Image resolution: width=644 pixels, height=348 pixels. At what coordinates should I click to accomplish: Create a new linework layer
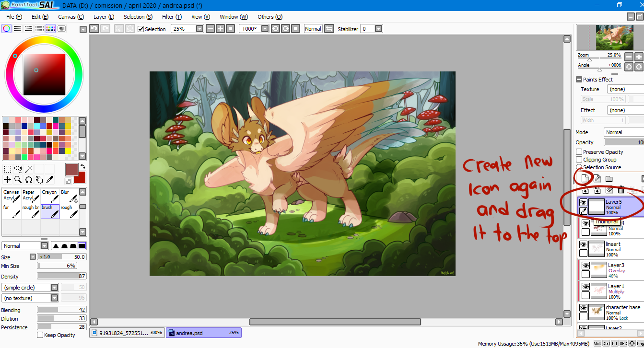pos(597,179)
